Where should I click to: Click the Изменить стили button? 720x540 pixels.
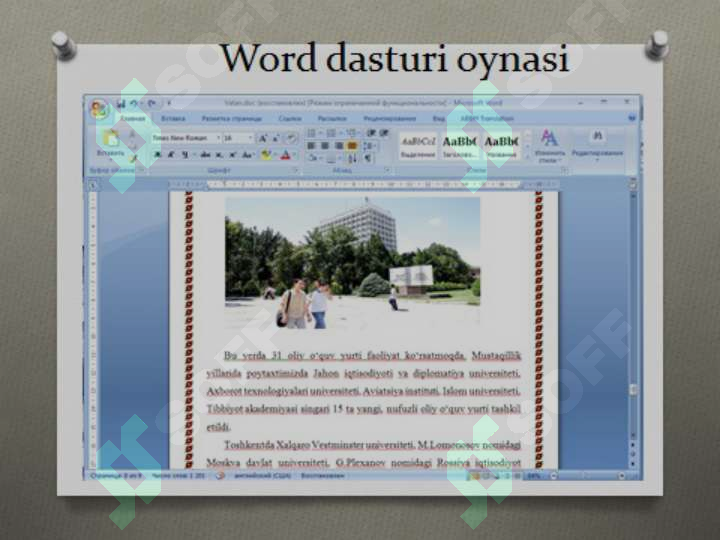click(549, 146)
